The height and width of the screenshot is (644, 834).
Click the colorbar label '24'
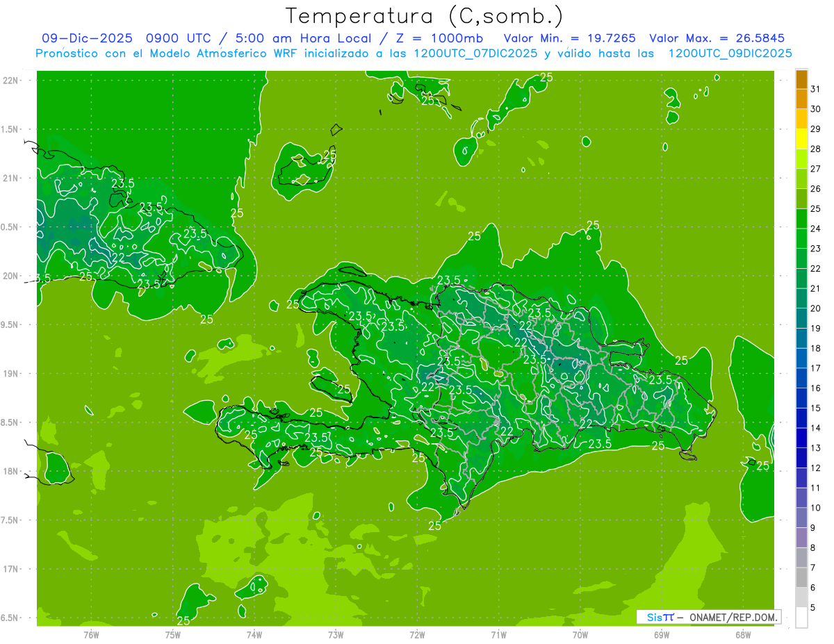click(x=816, y=229)
